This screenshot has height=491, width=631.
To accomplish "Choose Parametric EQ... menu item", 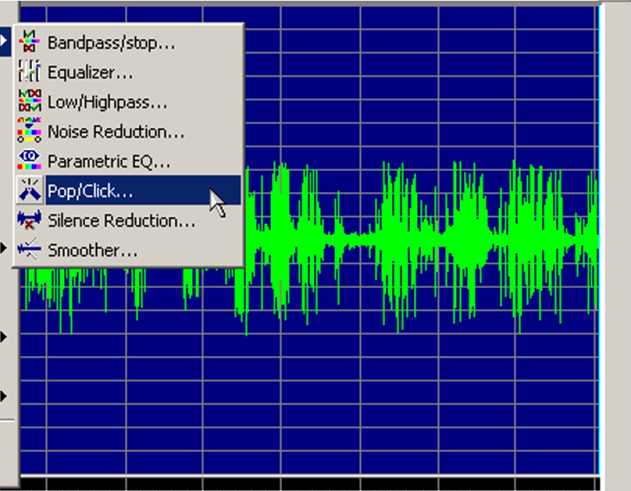I will (x=129, y=161).
